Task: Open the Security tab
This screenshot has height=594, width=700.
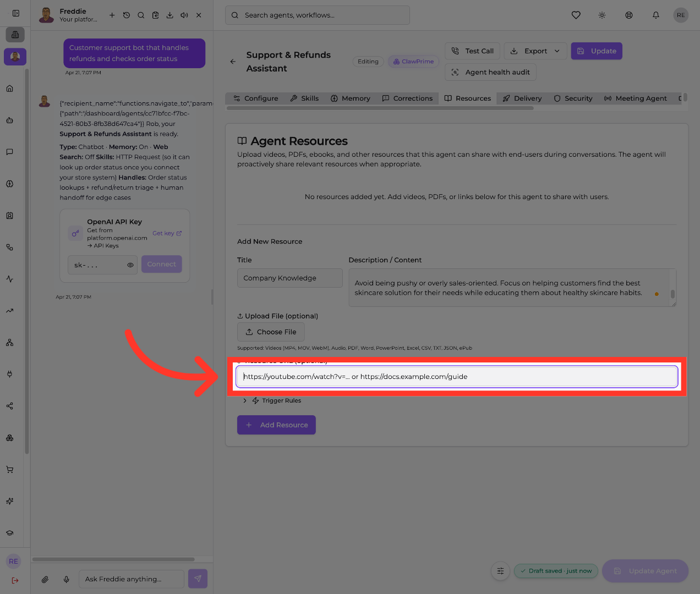Action: pyautogui.click(x=573, y=98)
